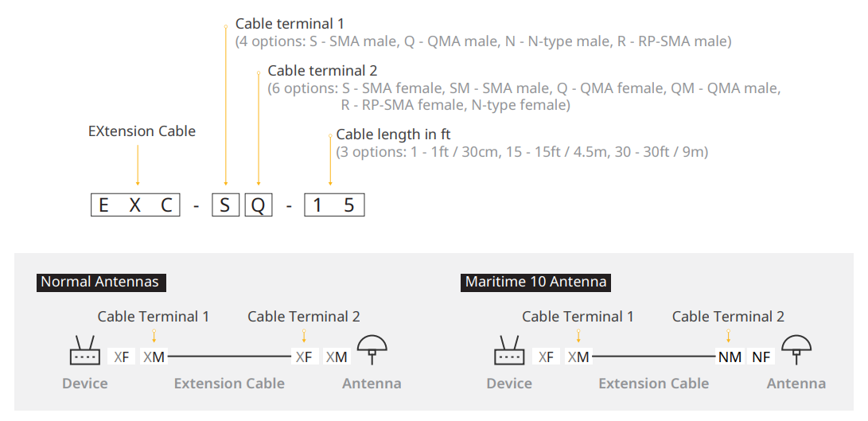The height and width of the screenshot is (421, 868).
Task: Click the Cable Terminal 2 label in Maritime diagram
Action: point(728,317)
